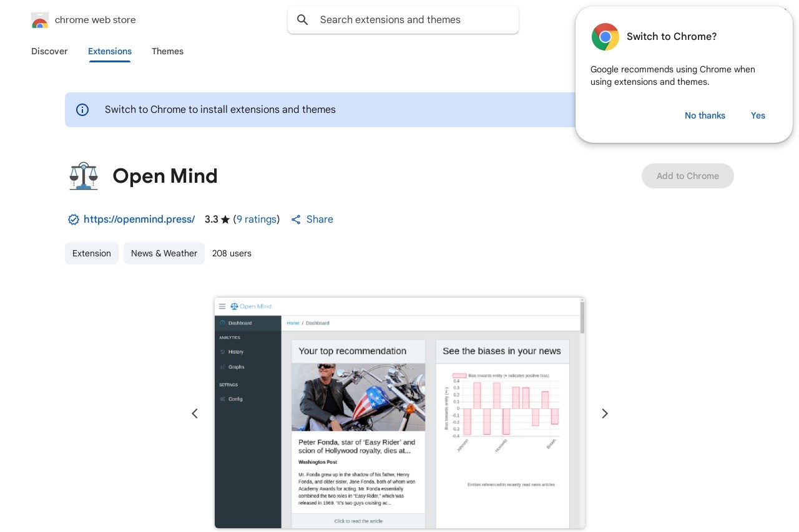Screen dimensions: 799x532
Task: Click the Click to read the article text
Action: click(x=358, y=521)
